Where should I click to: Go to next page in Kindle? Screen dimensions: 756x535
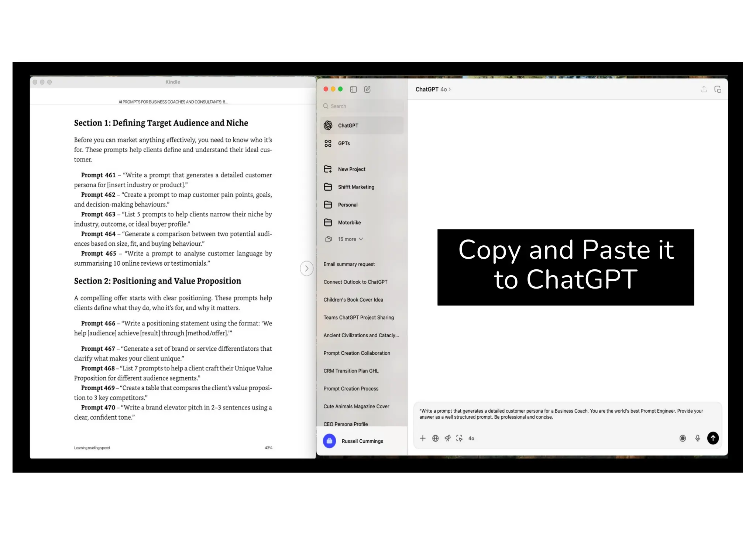[306, 268]
